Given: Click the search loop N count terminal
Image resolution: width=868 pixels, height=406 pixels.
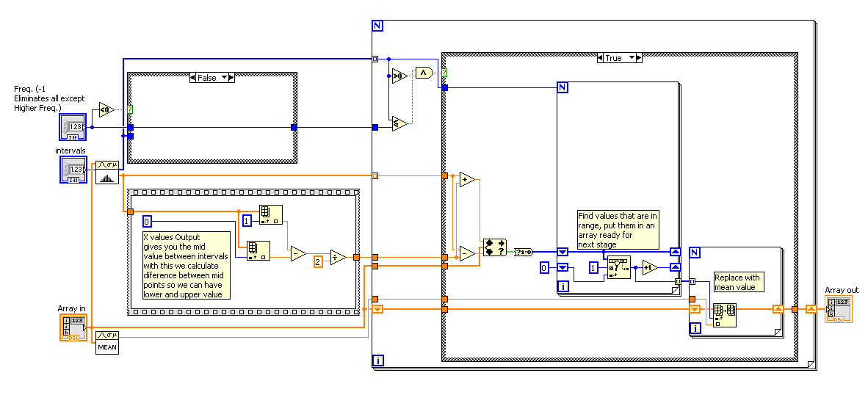Looking at the screenshot, I should [562, 87].
